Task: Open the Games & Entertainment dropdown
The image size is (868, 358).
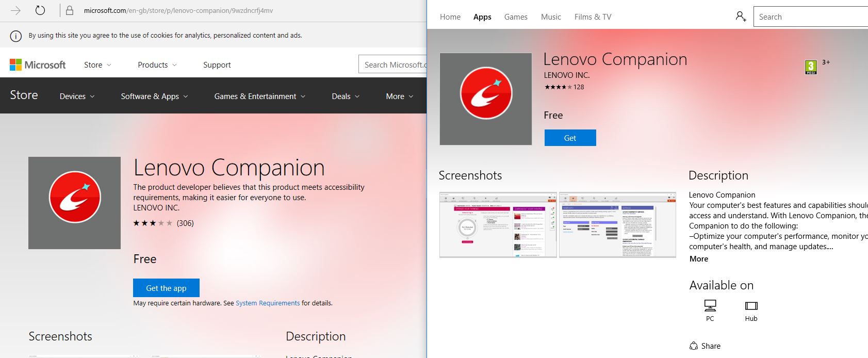Action: click(259, 96)
